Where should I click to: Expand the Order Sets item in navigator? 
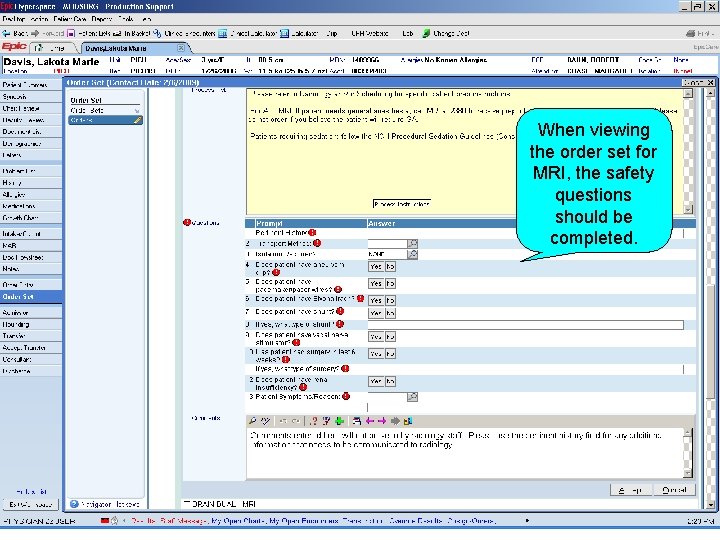coord(137,111)
